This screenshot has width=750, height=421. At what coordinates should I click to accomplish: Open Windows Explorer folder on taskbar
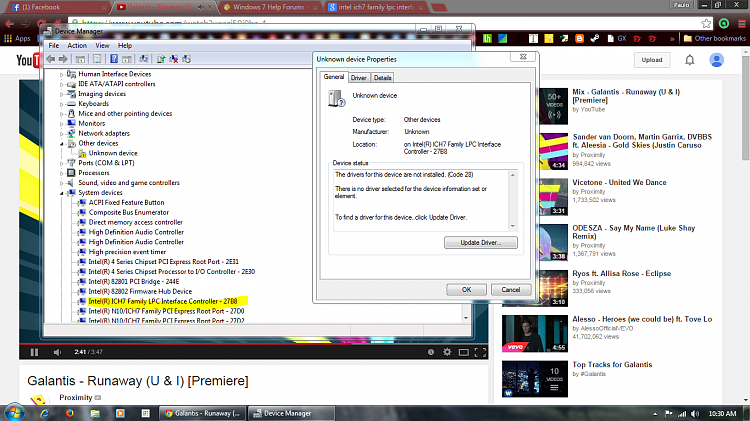(x=95, y=413)
